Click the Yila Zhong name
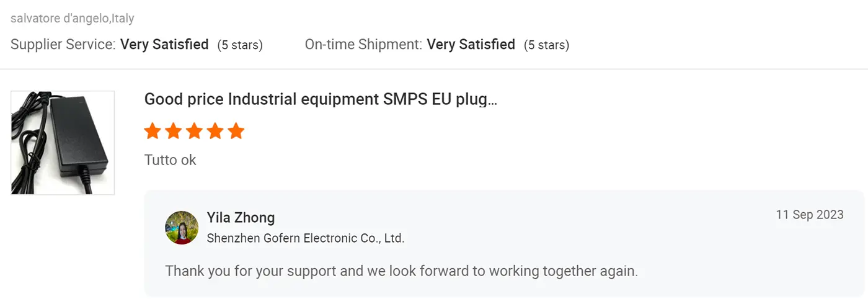868x301 pixels. coord(241,218)
